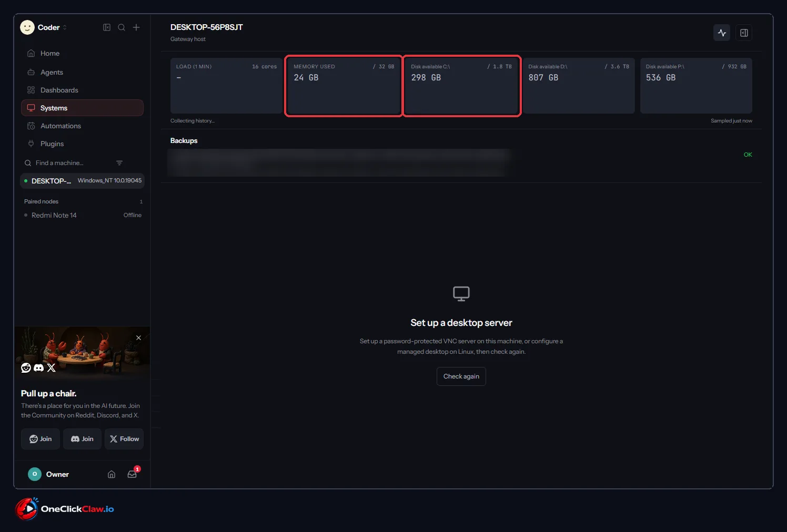Click the Check again button
Viewport: 787px width, 532px height.
(x=461, y=376)
